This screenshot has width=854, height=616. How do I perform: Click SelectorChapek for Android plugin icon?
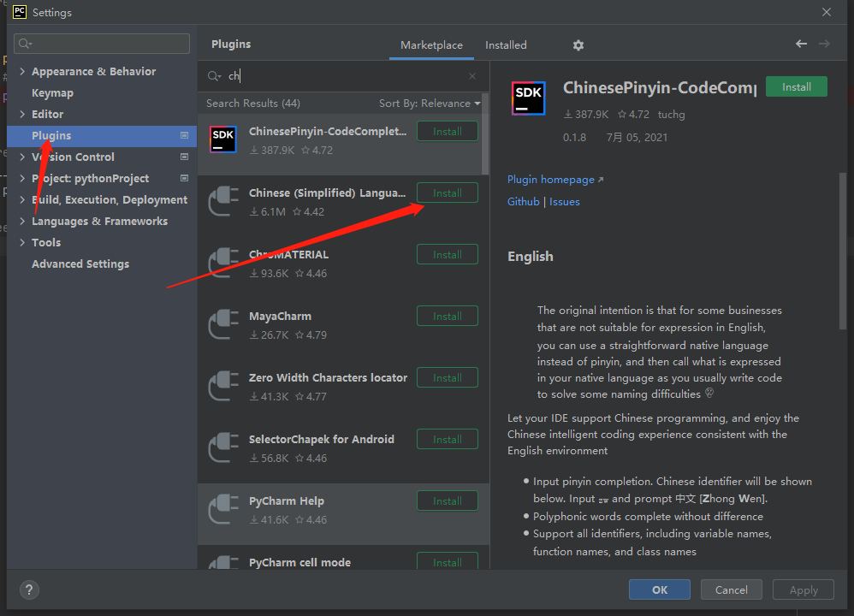[223, 447]
